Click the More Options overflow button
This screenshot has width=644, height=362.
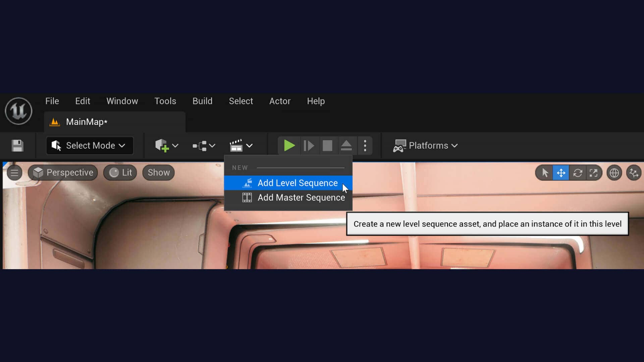pos(365,145)
